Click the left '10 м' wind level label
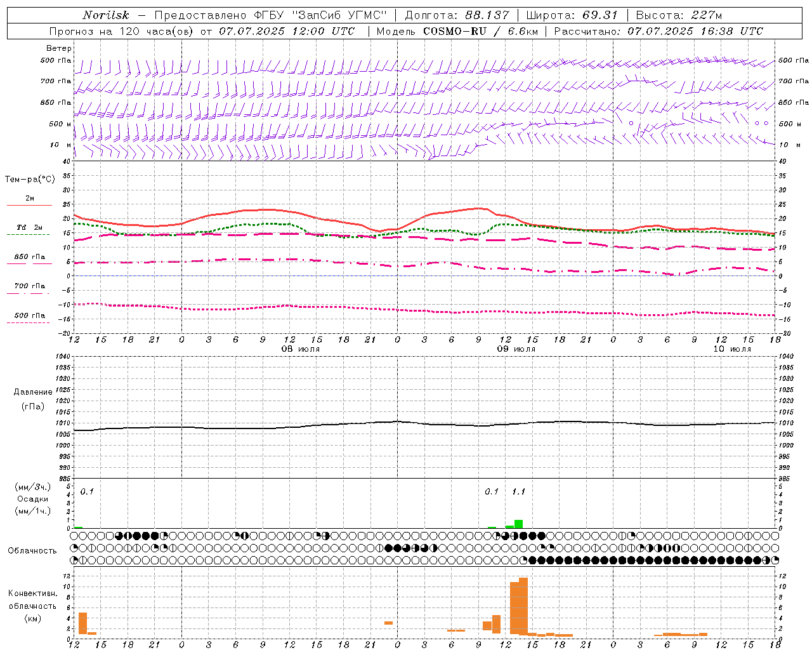 click(60, 145)
